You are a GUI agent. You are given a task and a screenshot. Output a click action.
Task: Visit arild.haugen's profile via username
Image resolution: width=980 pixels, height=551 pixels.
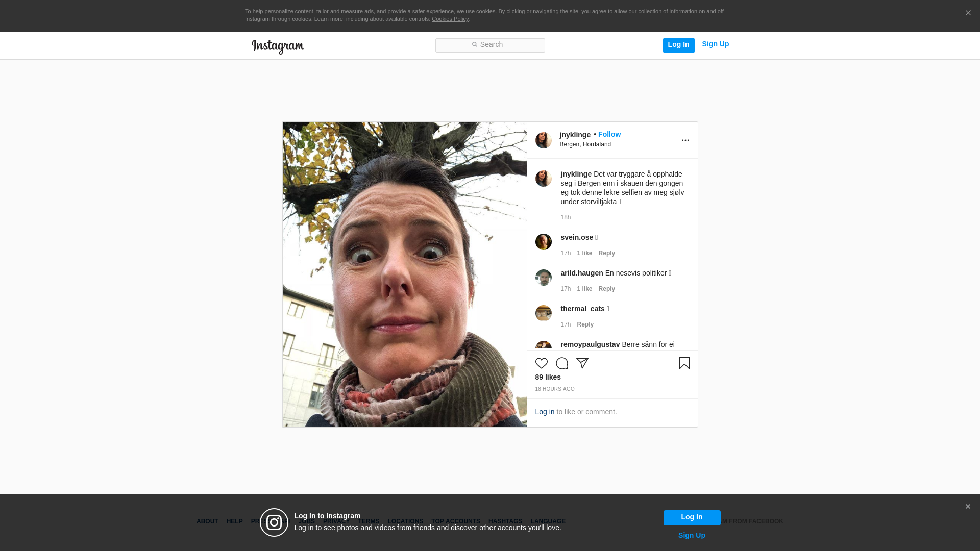click(581, 273)
